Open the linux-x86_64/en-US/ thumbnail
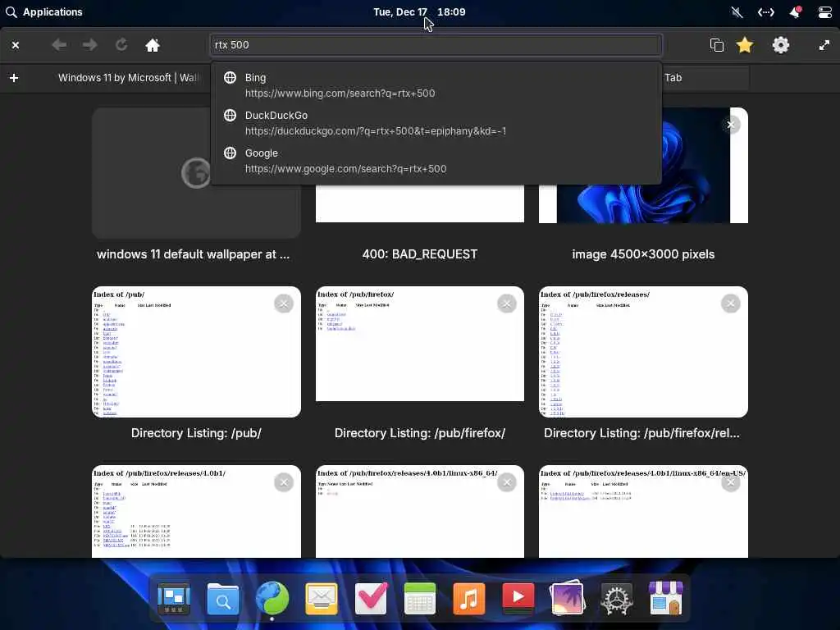 tap(643, 512)
